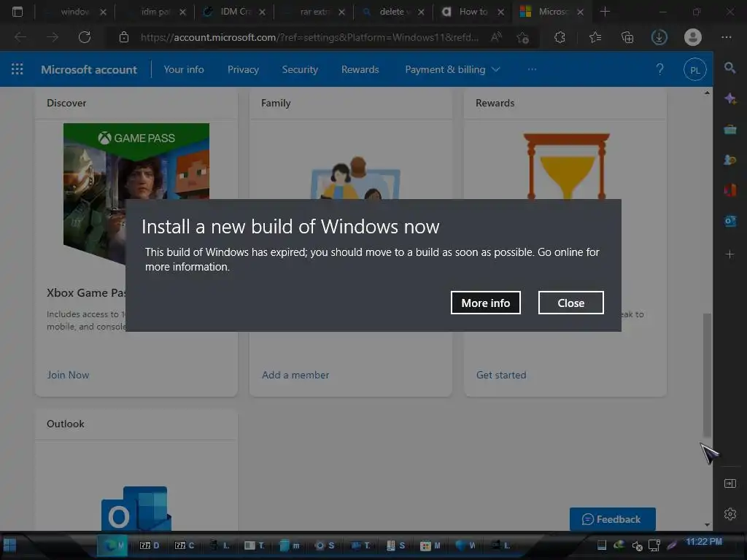Show more navigation items via the ellipsis
Viewport: 747px width, 560px height.
pos(532,69)
